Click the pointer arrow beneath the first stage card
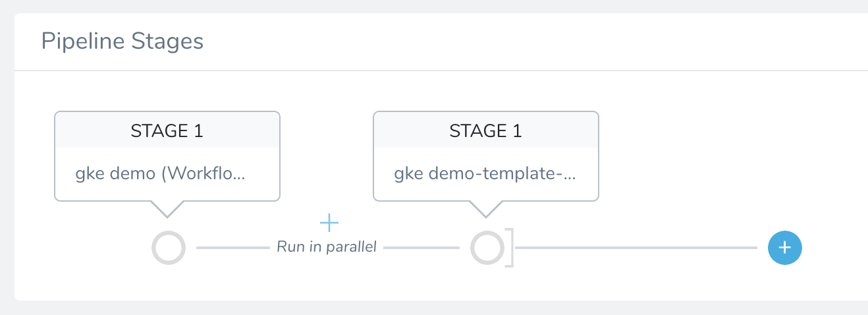 point(167,209)
